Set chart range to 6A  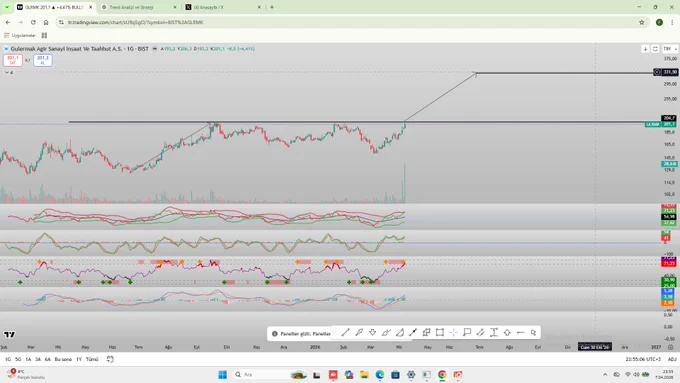(48, 359)
